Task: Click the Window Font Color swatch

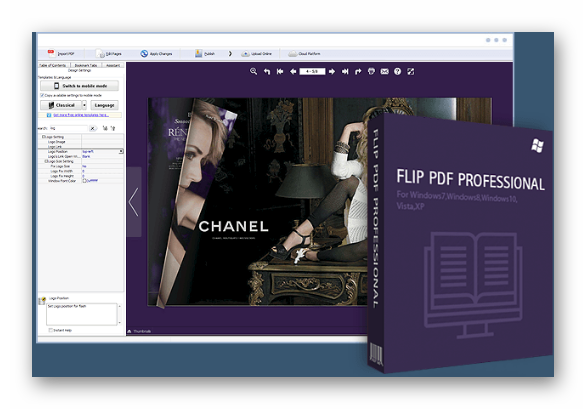Action: (84, 181)
